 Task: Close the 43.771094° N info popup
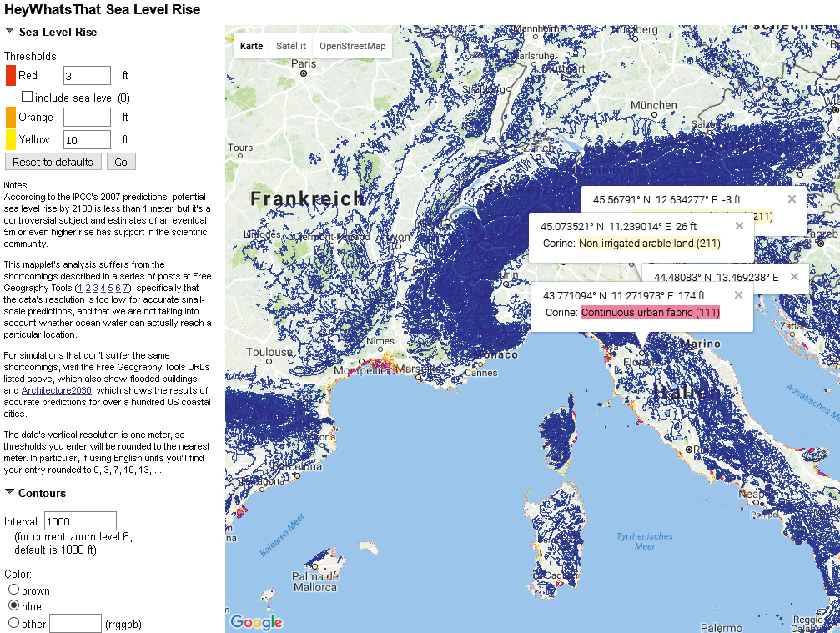tap(738, 295)
